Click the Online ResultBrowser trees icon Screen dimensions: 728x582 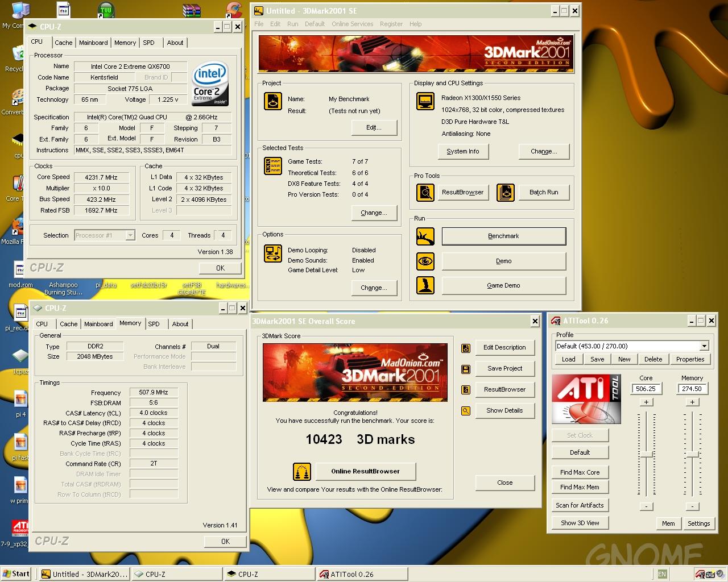coord(302,471)
